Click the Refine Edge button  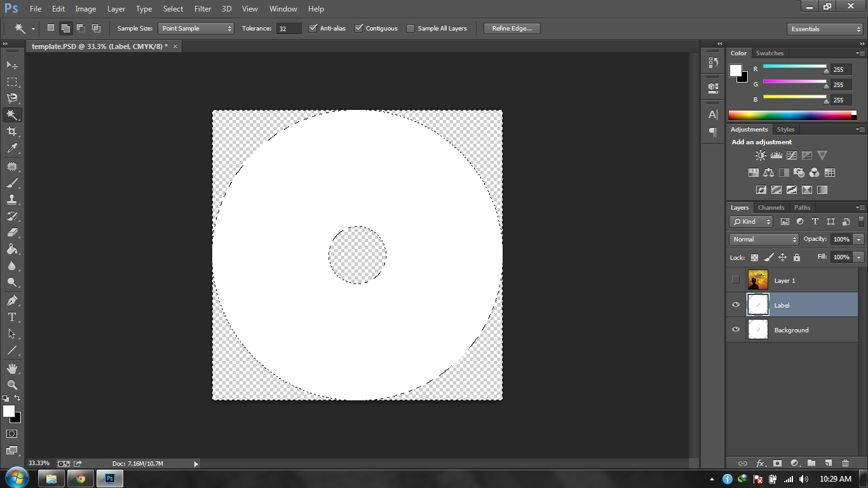pos(512,28)
